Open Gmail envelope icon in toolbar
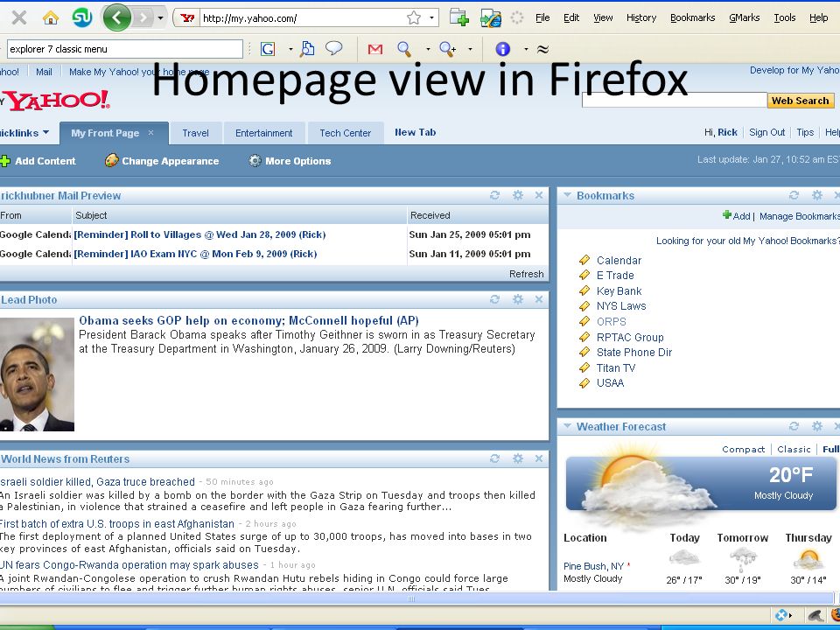 coord(375,49)
